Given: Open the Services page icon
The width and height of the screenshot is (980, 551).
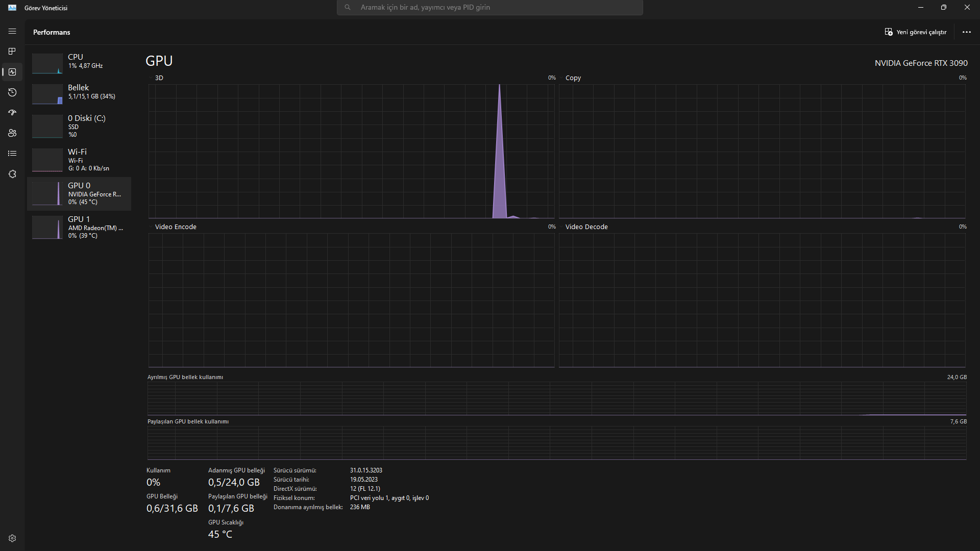Looking at the screenshot, I should 12,174.
